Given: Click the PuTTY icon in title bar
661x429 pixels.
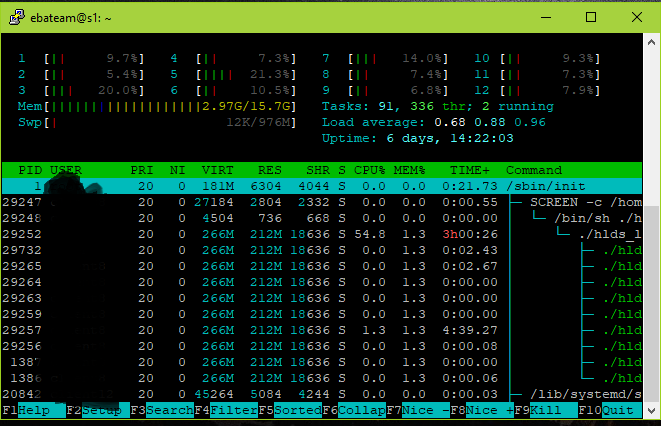Looking at the screenshot, I should tap(16, 18).
